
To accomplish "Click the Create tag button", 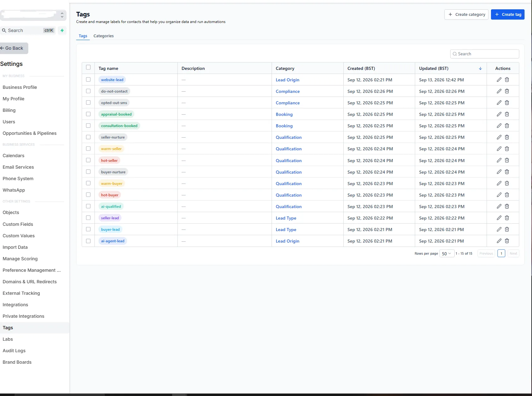I will pos(507,15).
